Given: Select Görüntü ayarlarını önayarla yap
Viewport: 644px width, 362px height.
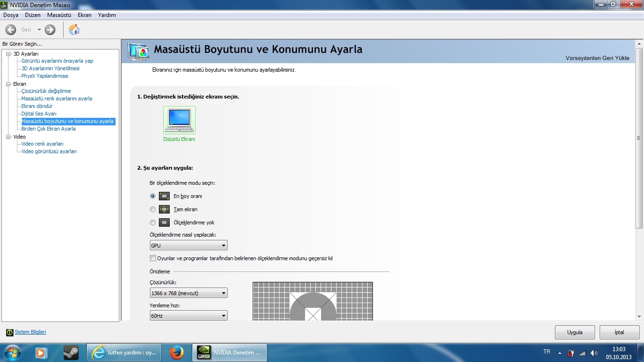Looking at the screenshot, I should coord(58,61).
